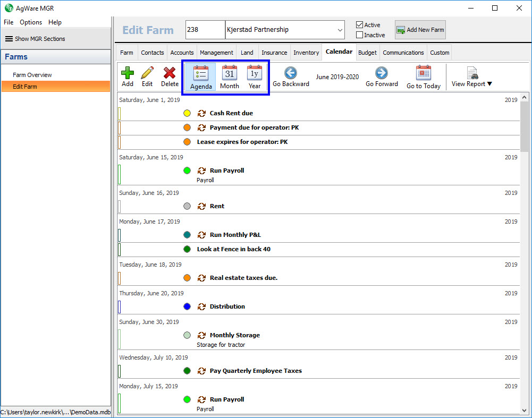The image size is (532, 418).
Task: Click the Add New Farm button
Action: coord(420,30)
